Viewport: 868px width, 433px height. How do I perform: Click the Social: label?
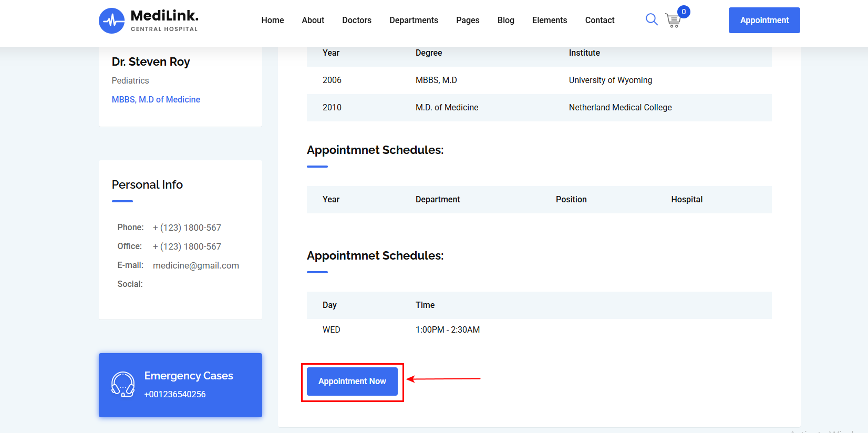click(130, 284)
